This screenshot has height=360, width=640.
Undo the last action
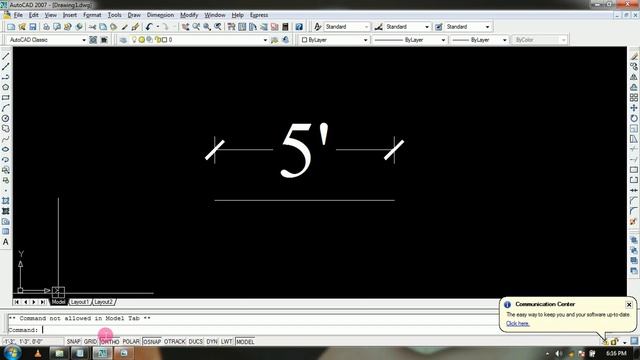pos(149,27)
